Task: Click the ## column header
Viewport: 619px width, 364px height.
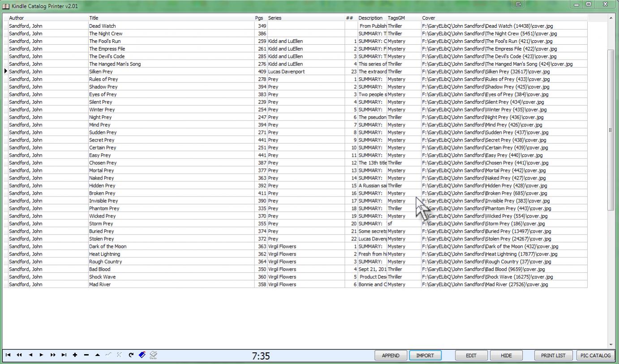Action: pyautogui.click(x=351, y=18)
